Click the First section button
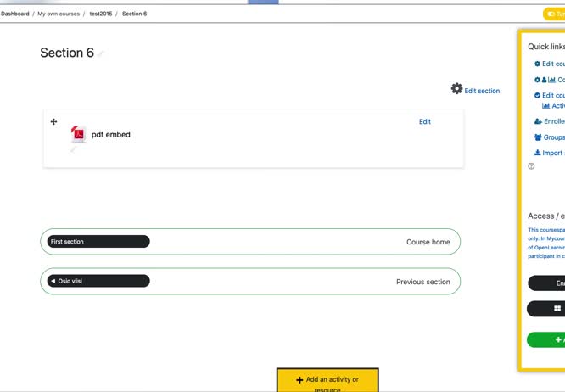This screenshot has width=565, height=392. [x=98, y=242]
